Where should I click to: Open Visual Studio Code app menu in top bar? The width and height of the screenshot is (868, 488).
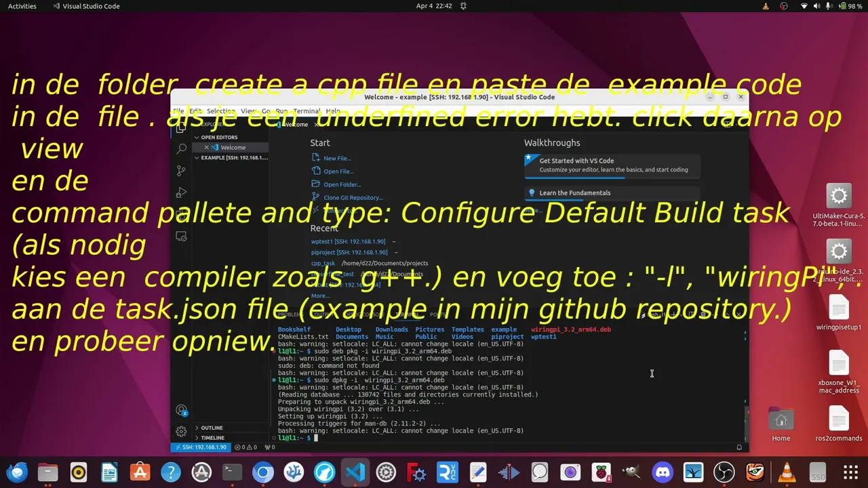86,6
